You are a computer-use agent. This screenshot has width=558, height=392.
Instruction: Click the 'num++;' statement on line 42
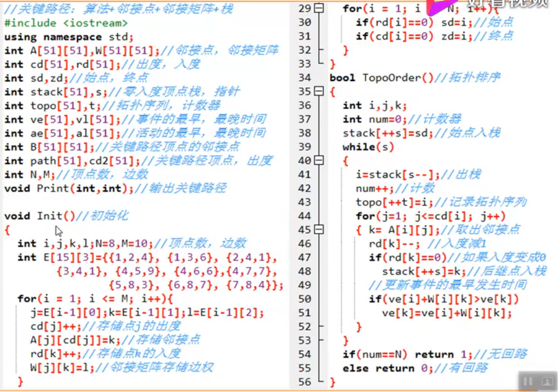[x=375, y=188]
